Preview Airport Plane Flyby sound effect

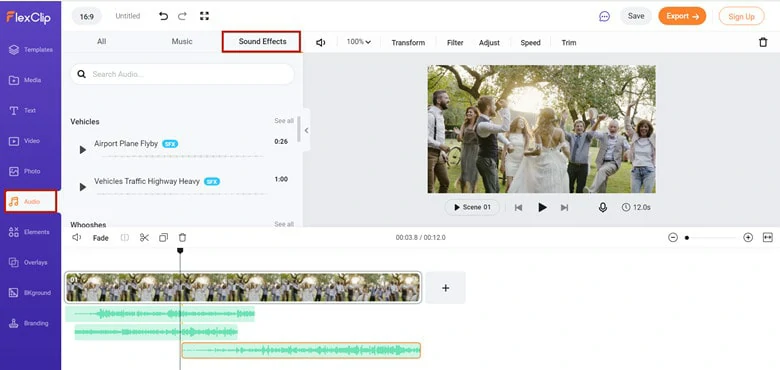(x=83, y=149)
